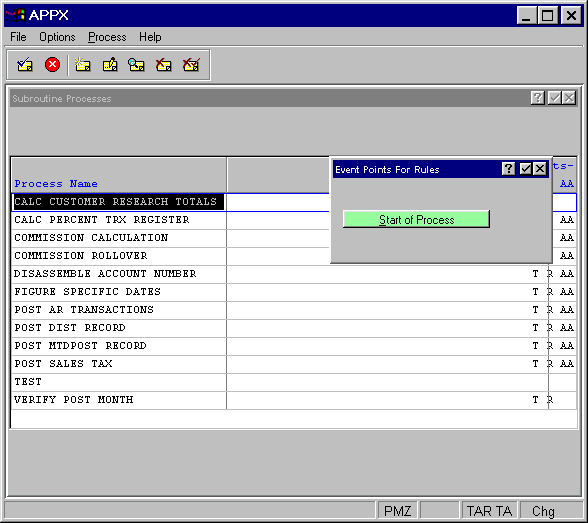Click the red cancel toolbar icon
This screenshot has width=588, height=523.
[52, 65]
